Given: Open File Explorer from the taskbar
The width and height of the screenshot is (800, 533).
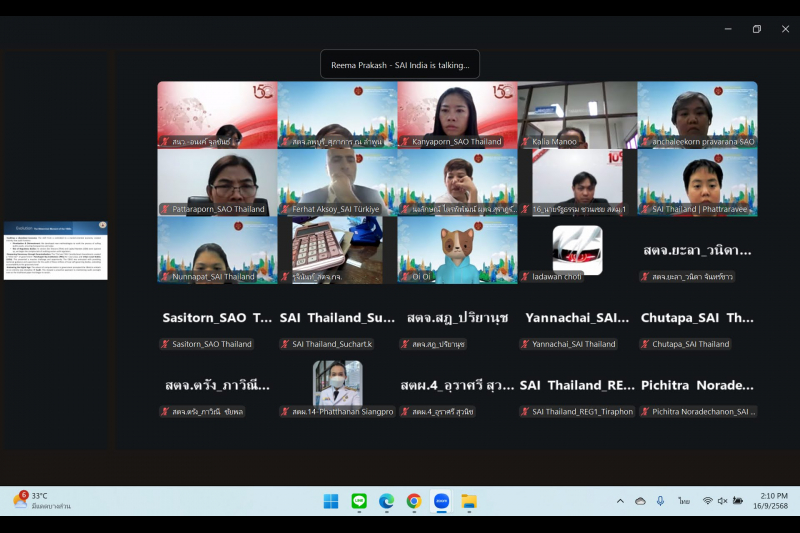Looking at the screenshot, I should 468,501.
